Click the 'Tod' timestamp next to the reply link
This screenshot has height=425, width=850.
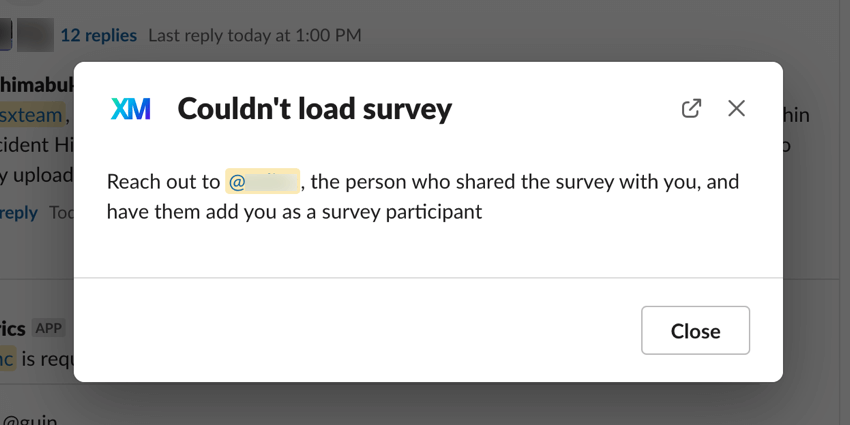click(61, 212)
